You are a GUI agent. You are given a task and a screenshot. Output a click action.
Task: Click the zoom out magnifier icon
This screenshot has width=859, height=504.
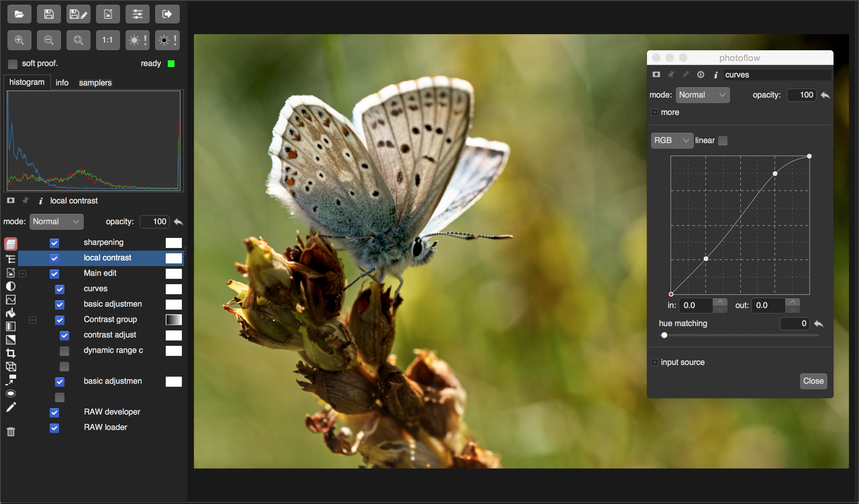click(x=49, y=40)
